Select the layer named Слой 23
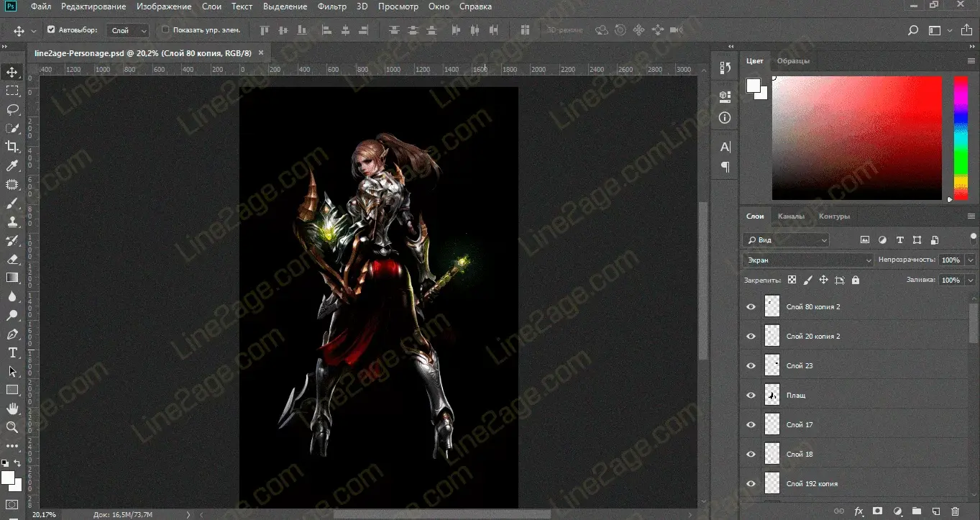Viewport: 980px width, 520px height. (854, 365)
